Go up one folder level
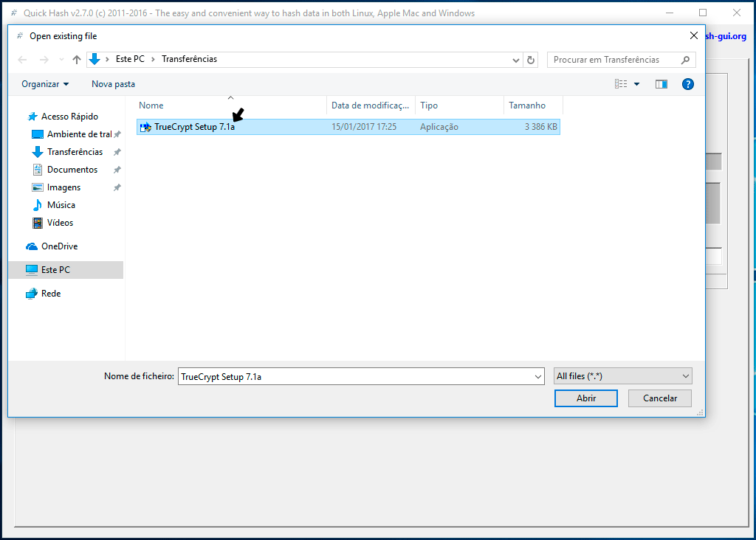This screenshot has height=540, width=756. (77, 60)
